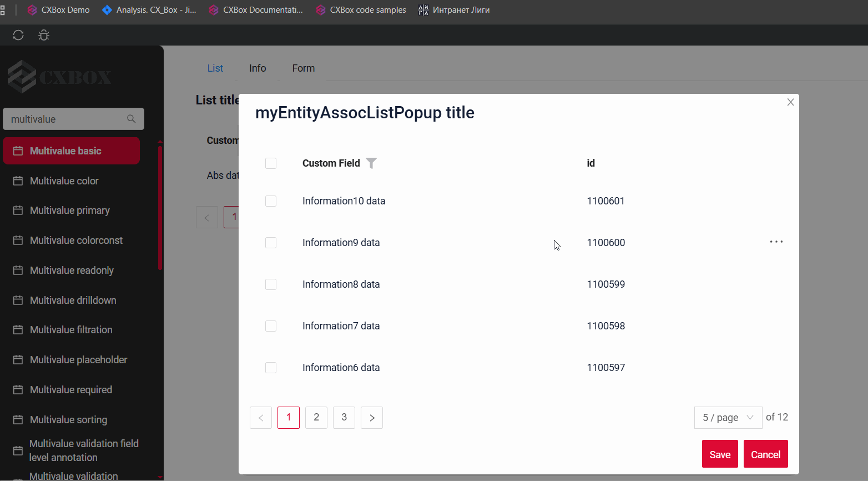Click the filter icon beside Custom Field

[371, 163]
